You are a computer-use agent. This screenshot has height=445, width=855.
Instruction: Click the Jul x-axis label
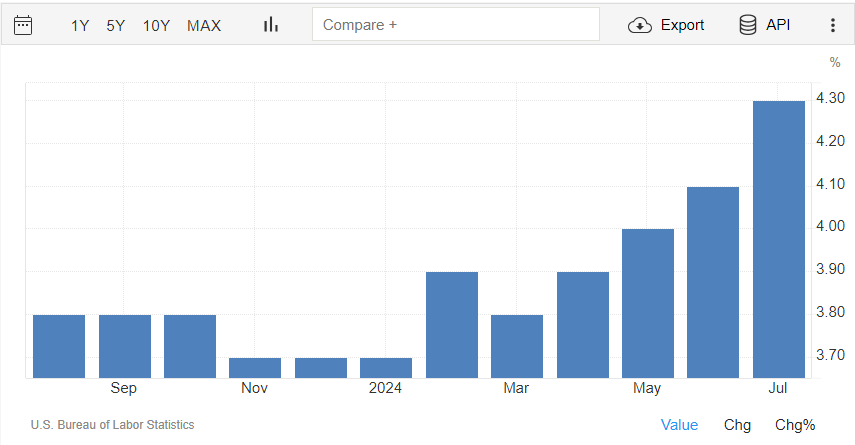pos(778,388)
